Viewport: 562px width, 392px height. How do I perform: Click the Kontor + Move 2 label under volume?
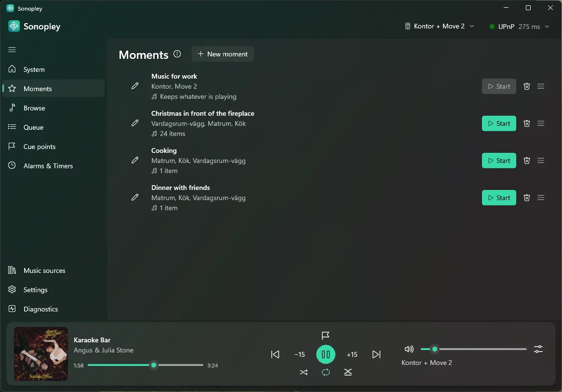(x=427, y=363)
